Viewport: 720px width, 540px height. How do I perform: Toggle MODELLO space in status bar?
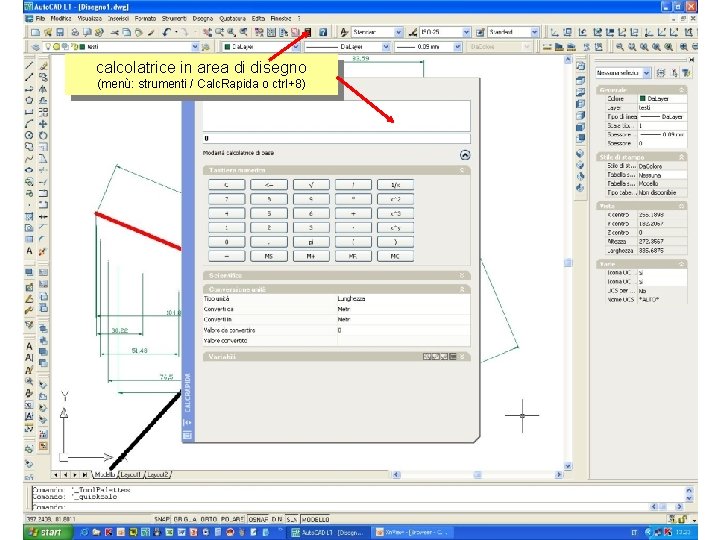coord(315,519)
